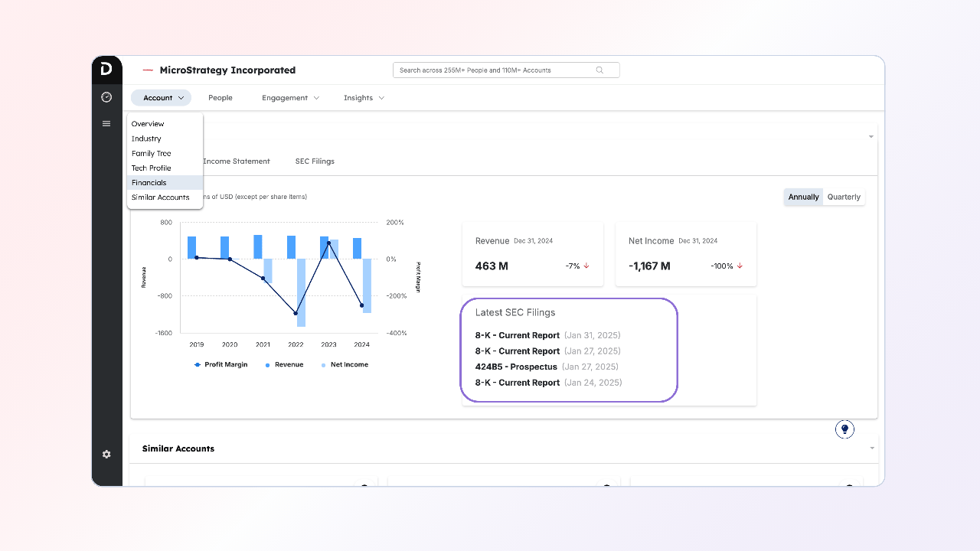Click the search magnifier icon
This screenshot has height=551, width=980.
pos(599,70)
